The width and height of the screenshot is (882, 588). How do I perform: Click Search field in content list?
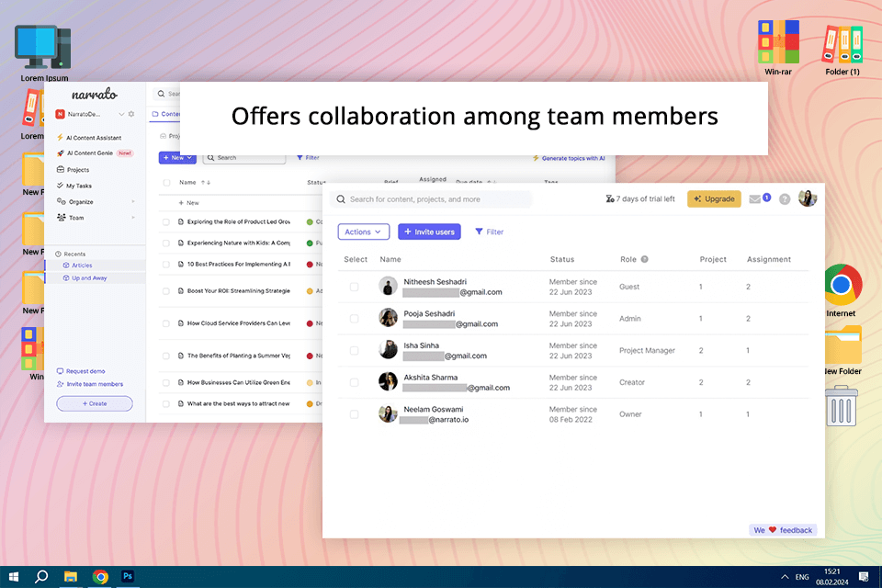pos(244,158)
